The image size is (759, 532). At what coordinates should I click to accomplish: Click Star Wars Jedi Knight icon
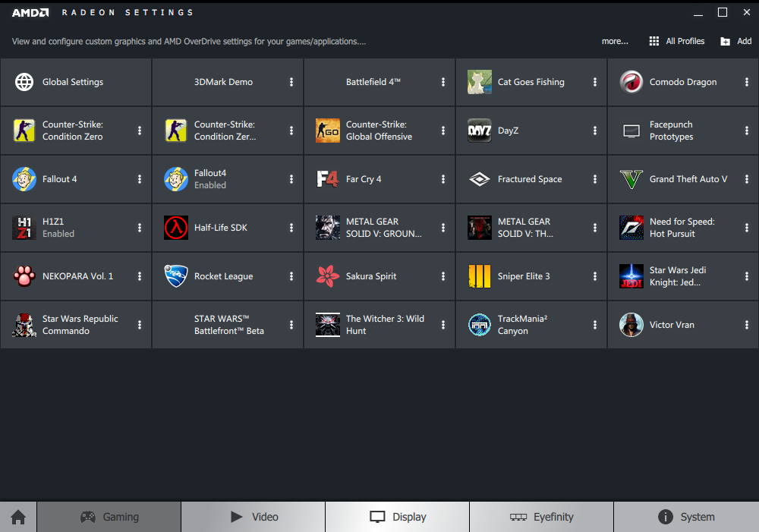coord(631,276)
